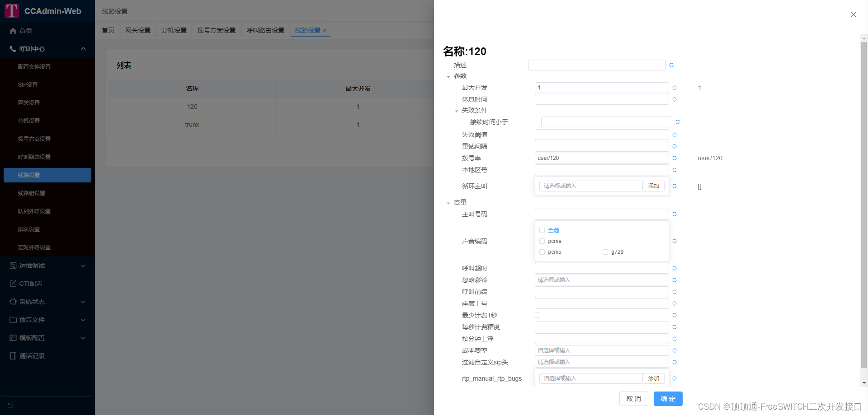The width and height of the screenshot is (868, 415).
Task: Click the collapse sidebar icon at bottom left
Action: point(11,405)
